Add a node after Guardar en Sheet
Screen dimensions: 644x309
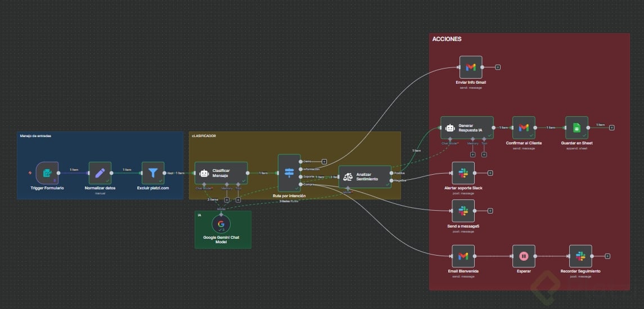pos(611,128)
